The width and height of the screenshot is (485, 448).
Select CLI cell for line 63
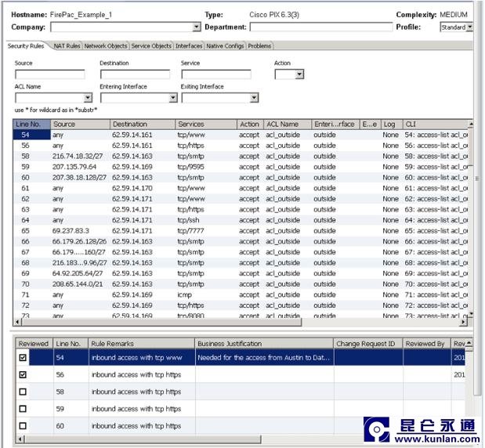[436, 210]
